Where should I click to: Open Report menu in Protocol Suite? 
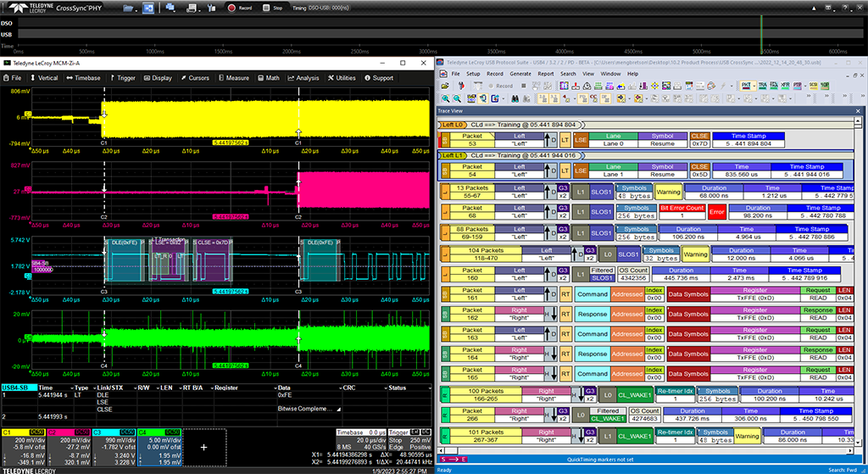pyautogui.click(x=545, y=74)
